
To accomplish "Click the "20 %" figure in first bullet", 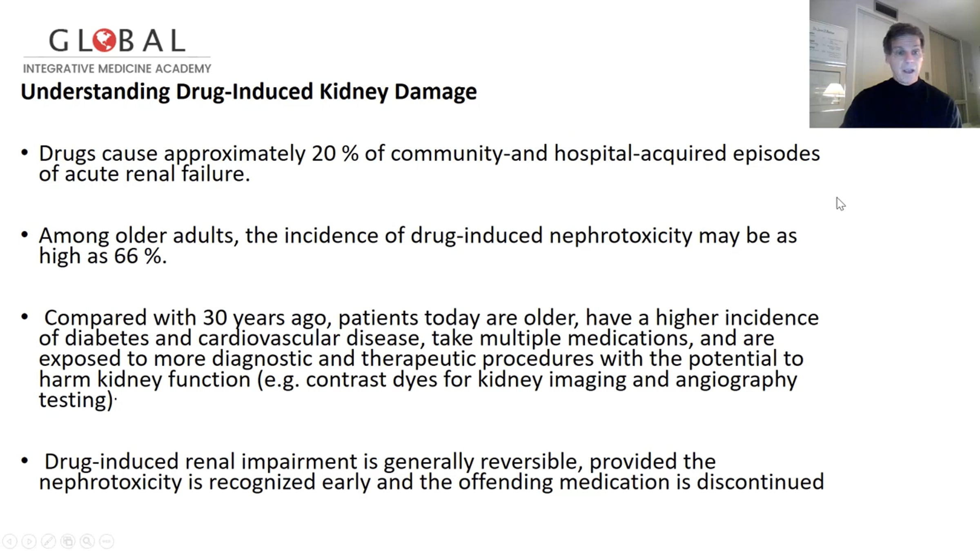I will pyautogui.click(x=335, y=154).
